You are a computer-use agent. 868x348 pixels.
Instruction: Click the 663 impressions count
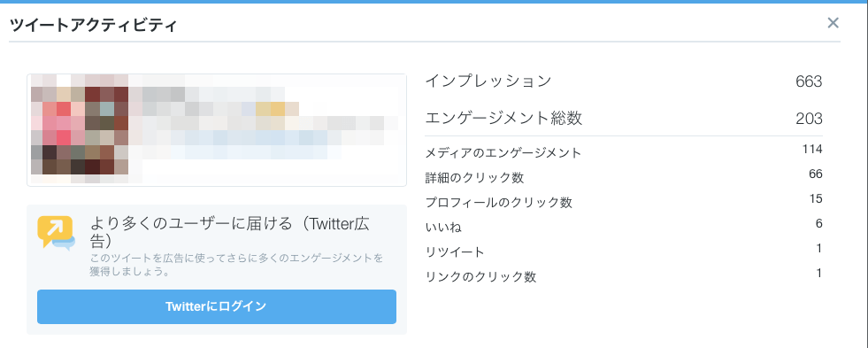click(x=809, y=82)
